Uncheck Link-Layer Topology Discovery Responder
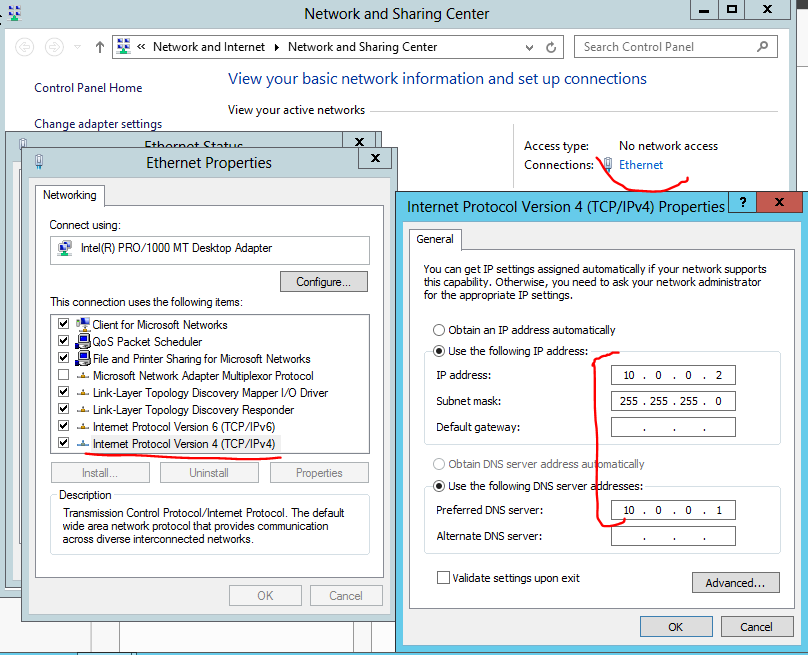Viewport: 808px width, 655px height. (63, 409)
